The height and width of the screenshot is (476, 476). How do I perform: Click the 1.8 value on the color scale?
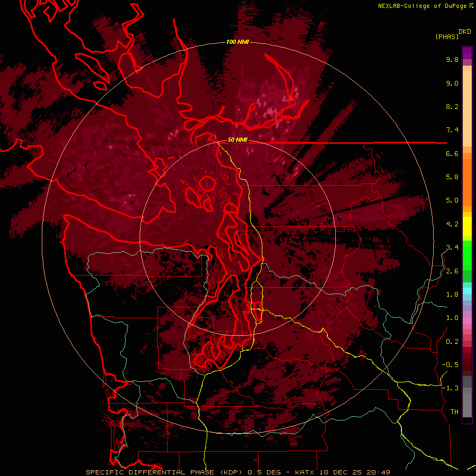click(x=452, y=295)
